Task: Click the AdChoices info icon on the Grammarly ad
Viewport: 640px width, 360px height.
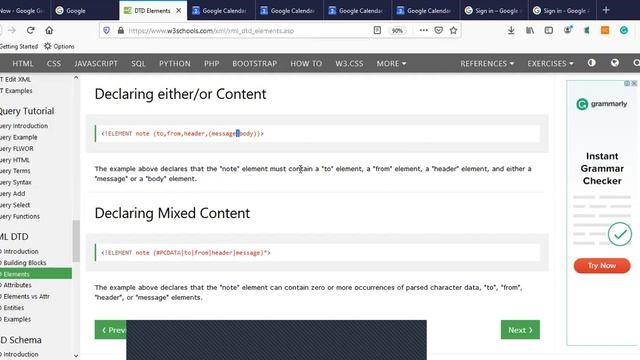Action: 627,83
